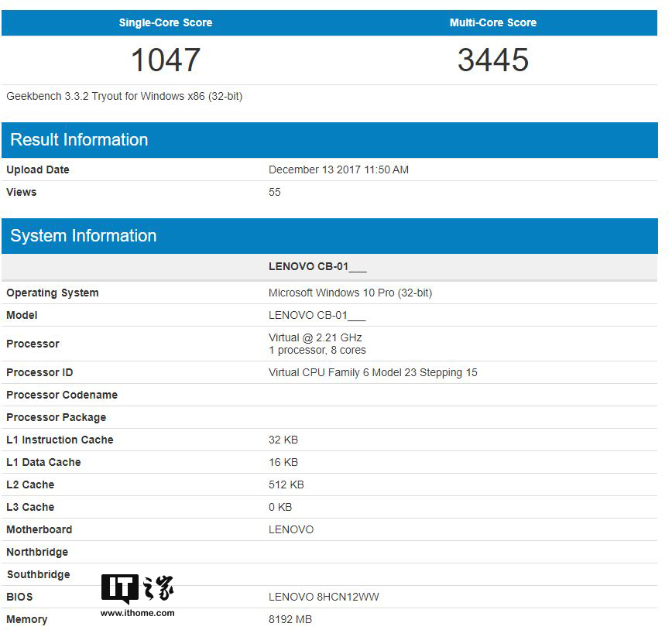Click the Processor Package label
The image size is (672, 630).
(x=57, y=417)
